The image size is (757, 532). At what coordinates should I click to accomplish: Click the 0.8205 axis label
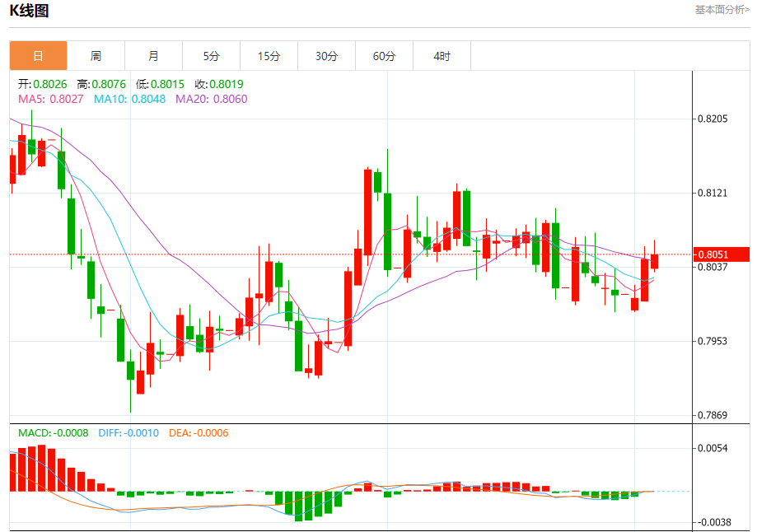pos(713,119)
